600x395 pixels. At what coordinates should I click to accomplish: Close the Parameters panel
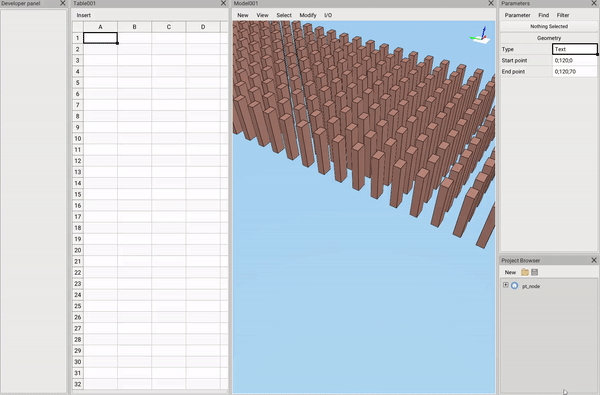coord(594,3)
